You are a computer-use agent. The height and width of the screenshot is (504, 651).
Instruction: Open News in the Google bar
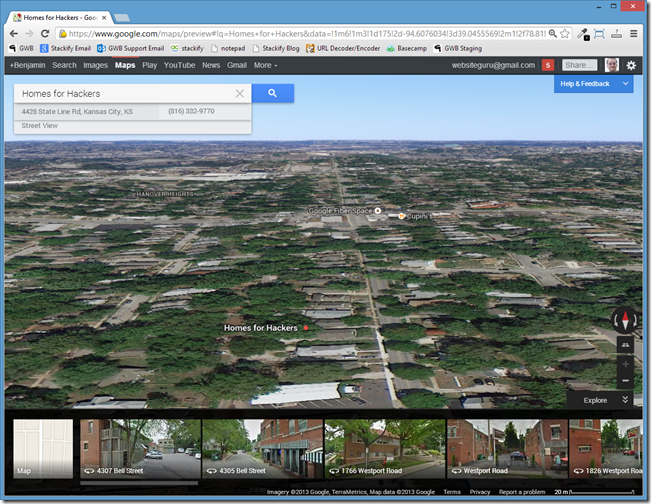(211, 65)
